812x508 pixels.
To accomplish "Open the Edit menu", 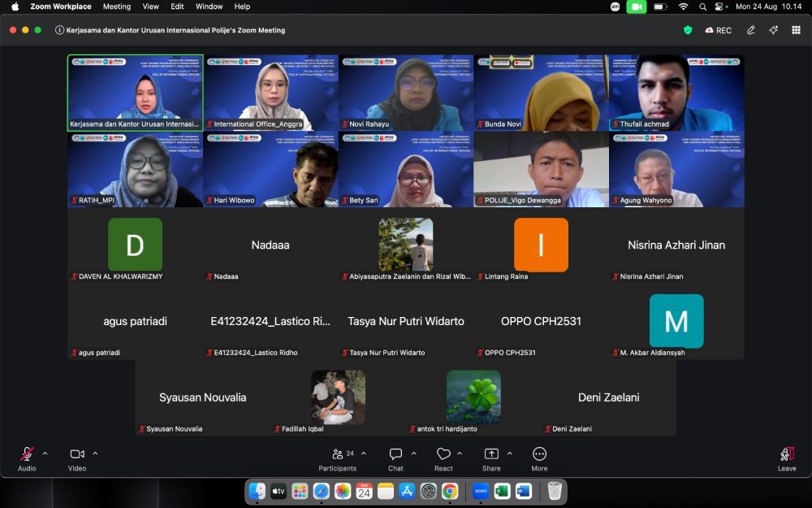I will click(177, 7).
